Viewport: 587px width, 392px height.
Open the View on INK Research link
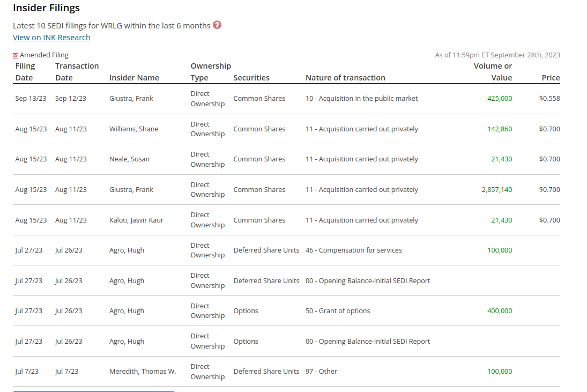pos(51,38)
